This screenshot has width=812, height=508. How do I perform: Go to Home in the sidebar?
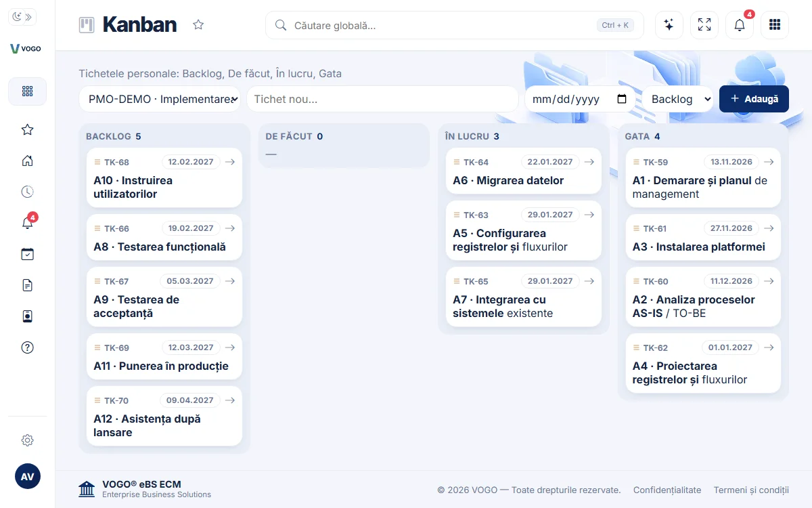(27, 161)
